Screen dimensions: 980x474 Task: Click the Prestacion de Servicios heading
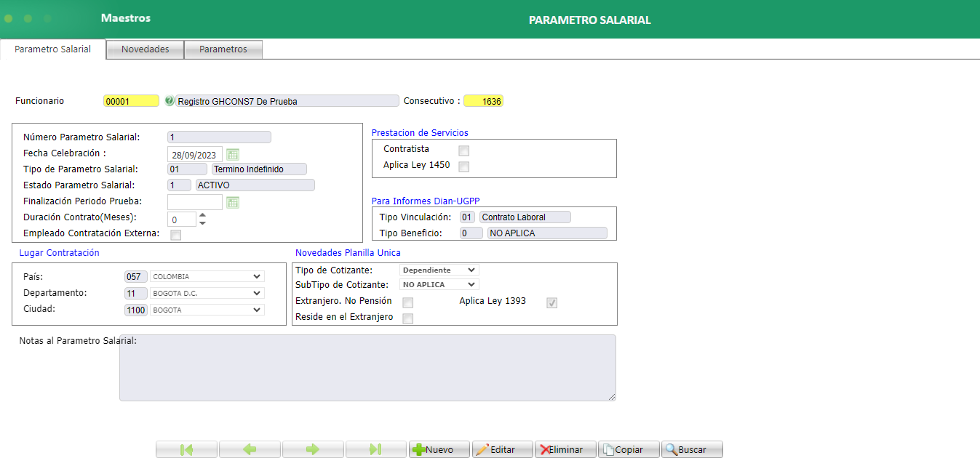(420, 133)
